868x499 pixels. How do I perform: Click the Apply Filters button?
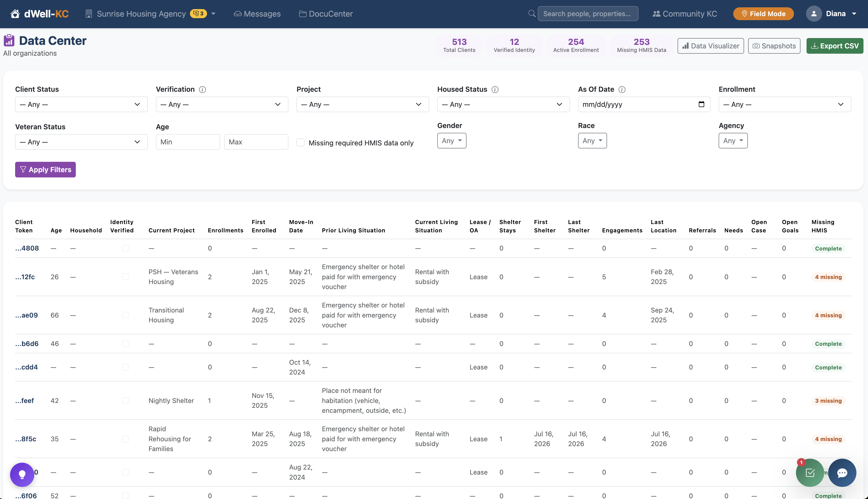tap(45, 170)
